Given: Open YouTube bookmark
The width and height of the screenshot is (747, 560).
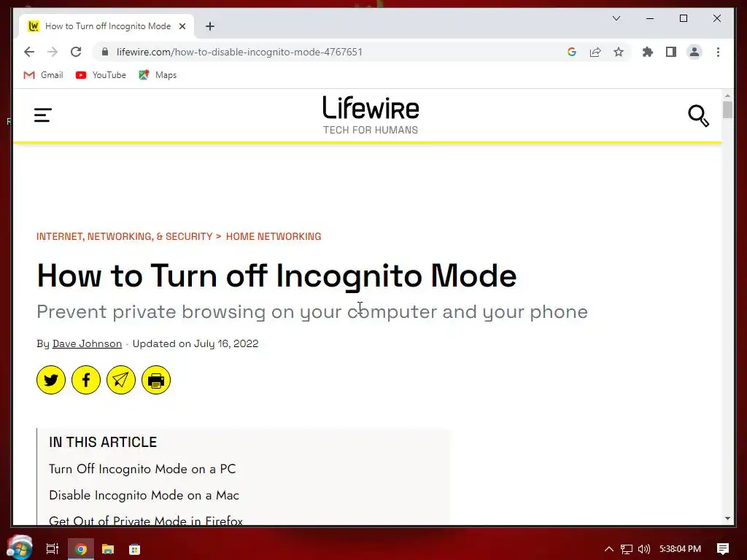Looking at the screenshot, I should coord(101,75).
